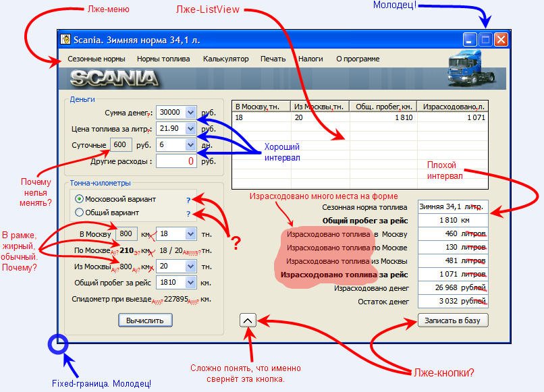The image size is (544, 392).
Task: Open the Сезонные нормы menu
Action: point(97,59)
